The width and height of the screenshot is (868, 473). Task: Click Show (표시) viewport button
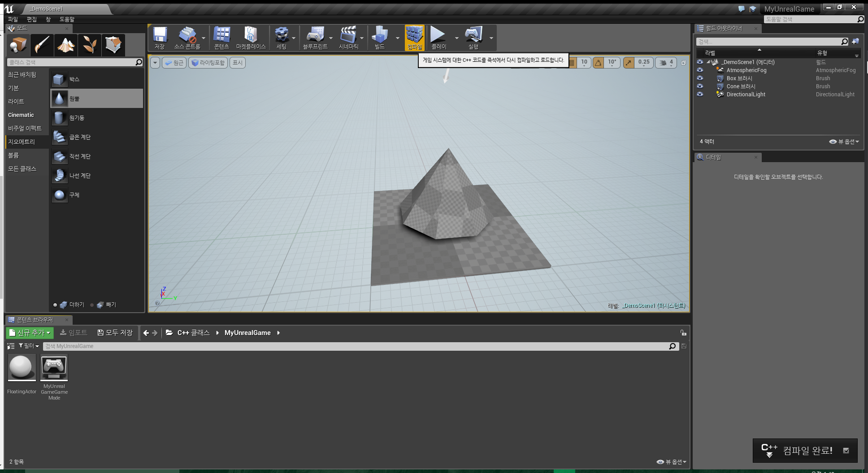(238, 63)
